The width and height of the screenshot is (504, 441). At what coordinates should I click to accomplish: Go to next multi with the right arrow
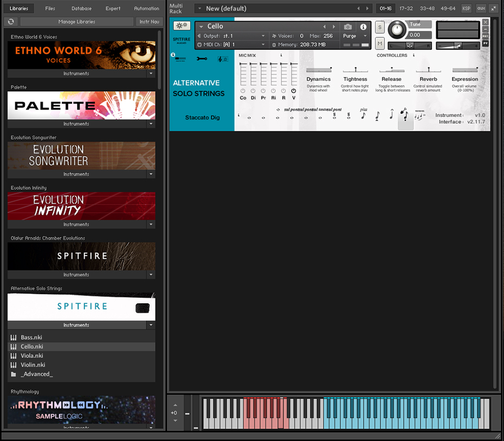coord(367,8)
